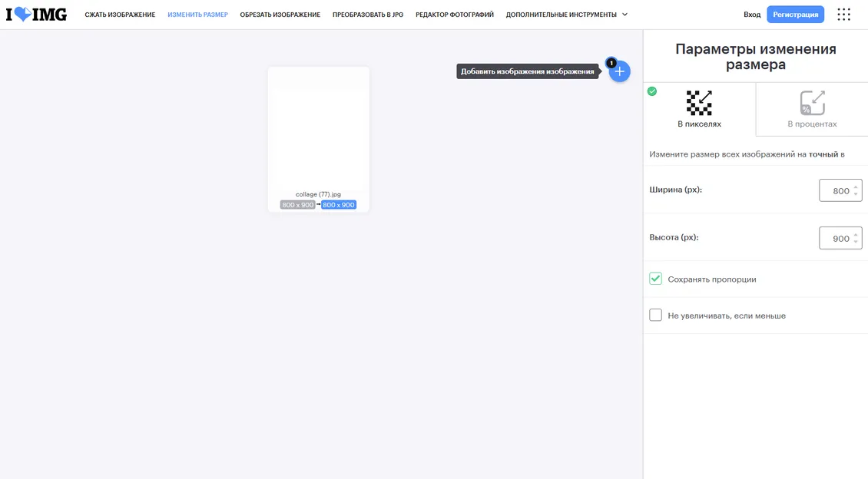Click the Регистрация button
The height and width of the screenshot is (479, 868).
[796, 15]
